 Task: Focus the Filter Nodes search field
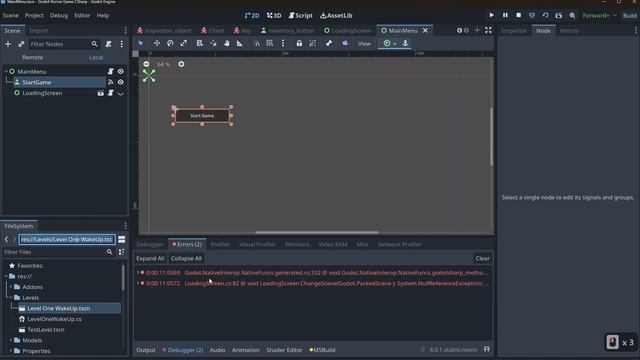pyautogui.click(x=64, y=44)
